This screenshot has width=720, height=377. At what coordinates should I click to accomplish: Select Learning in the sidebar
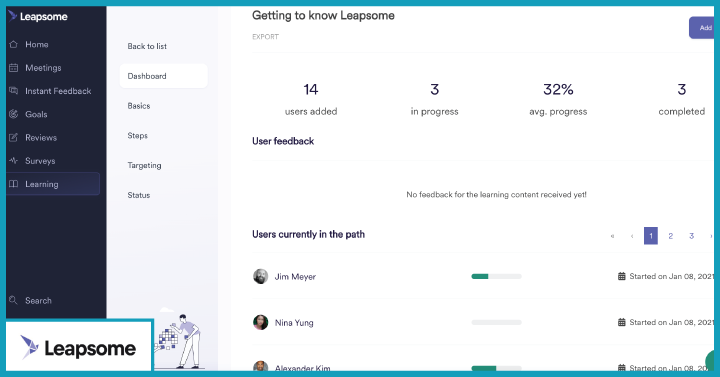pyautogui.click(x=53, y=184)
